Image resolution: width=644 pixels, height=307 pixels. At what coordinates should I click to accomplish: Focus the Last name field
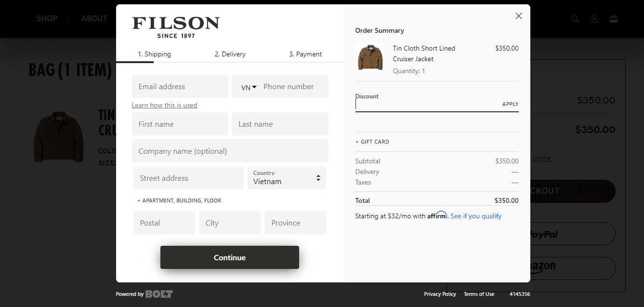280,124
